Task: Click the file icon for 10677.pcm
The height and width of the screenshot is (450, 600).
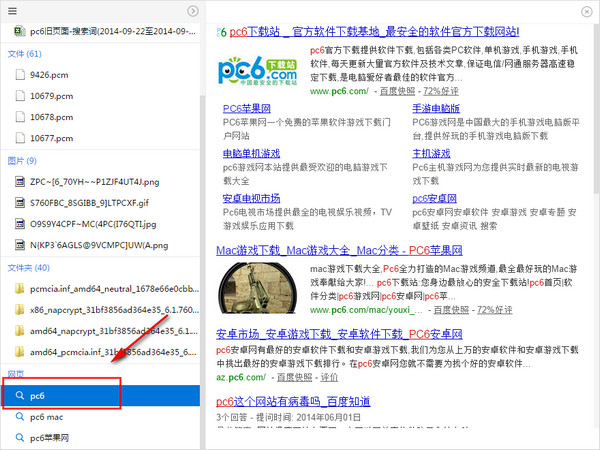Action: pyautogui.click(x=20, y=138)
